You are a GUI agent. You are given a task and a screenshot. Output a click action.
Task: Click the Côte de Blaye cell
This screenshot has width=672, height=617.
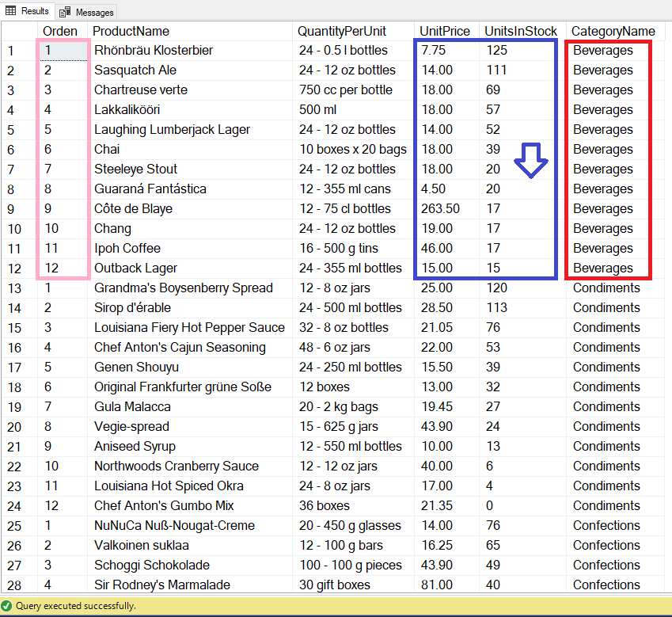(190, 209)
